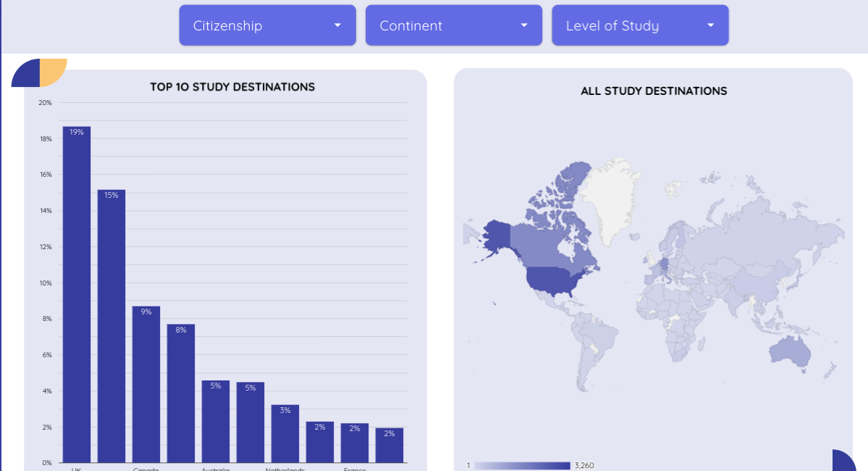Click the map color gradient legend
This screenshot has width=868, height=471.
522,465
